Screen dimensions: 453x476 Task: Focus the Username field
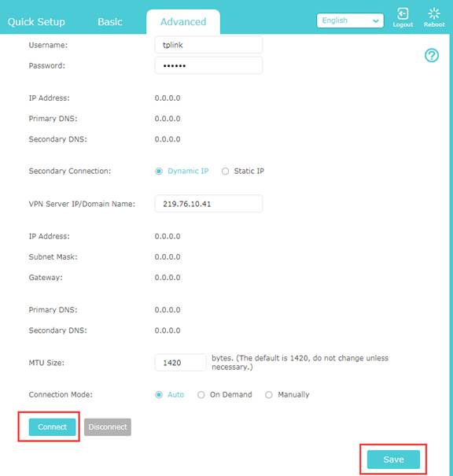point(208,45)
